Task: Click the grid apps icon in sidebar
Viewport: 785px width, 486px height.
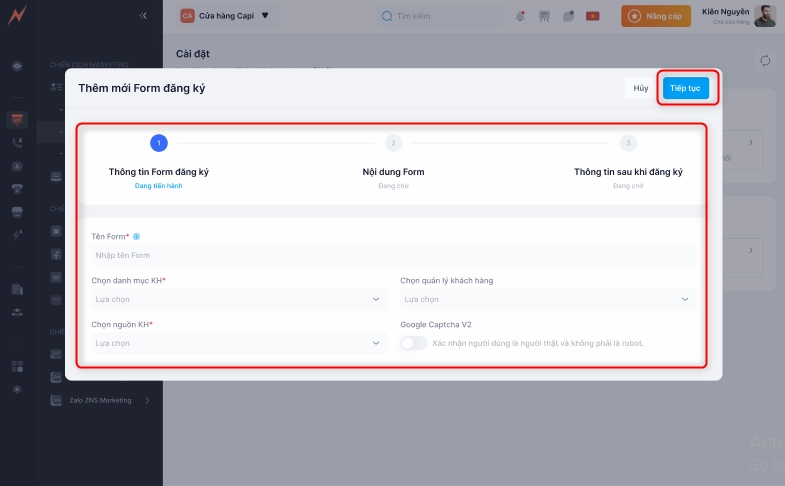Action: [17, 366]
